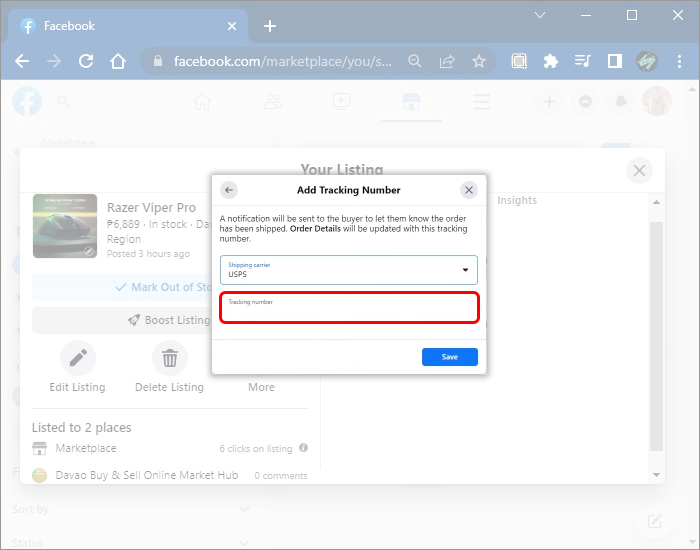700x550 pixels.
Task: Open Facebook account profile picture
Action: (x=657, y=101)
